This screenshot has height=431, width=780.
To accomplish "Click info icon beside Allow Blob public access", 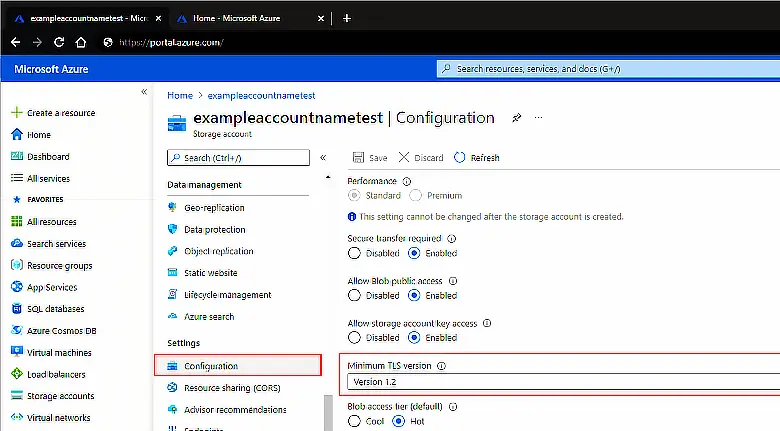I will coord(453,281).
